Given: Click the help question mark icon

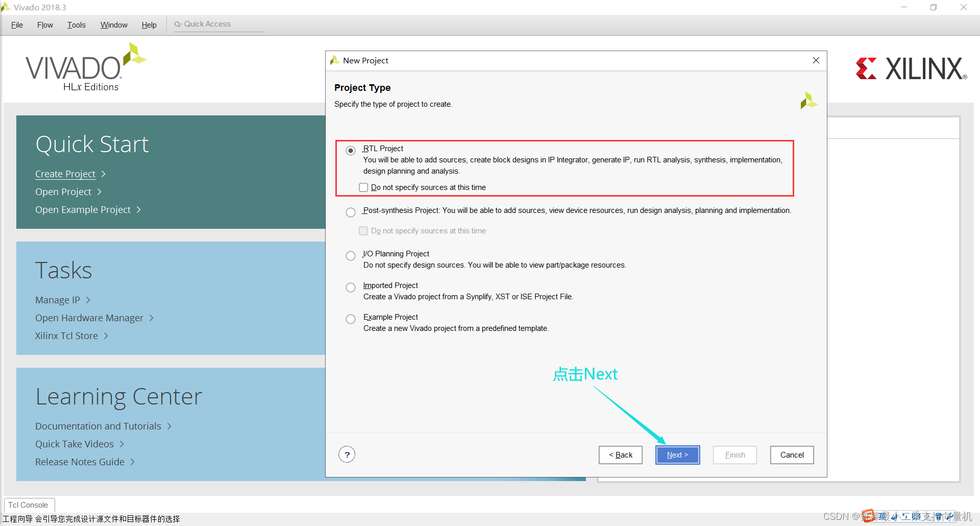Looking at the screenshot, I should (x=347, y=455).
